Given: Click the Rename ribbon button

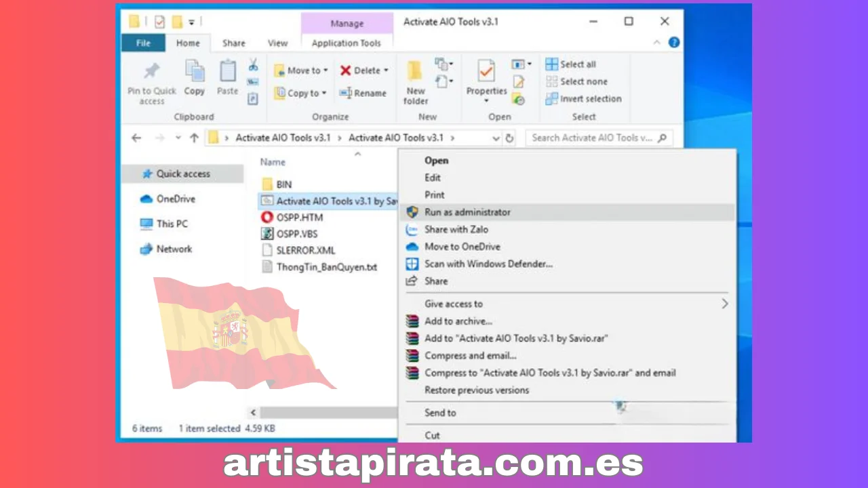Looking at the screenshot, I should coord(363,94).
